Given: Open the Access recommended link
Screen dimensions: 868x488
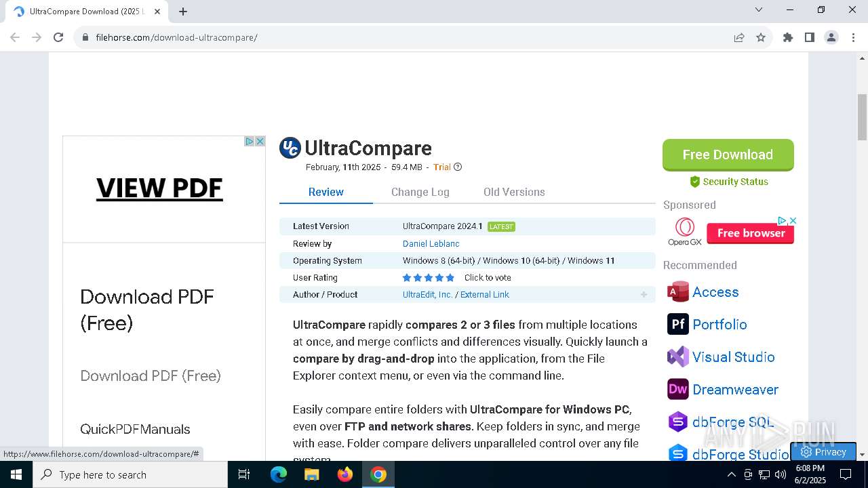Looking at the screenshot, I should (715, 292).
